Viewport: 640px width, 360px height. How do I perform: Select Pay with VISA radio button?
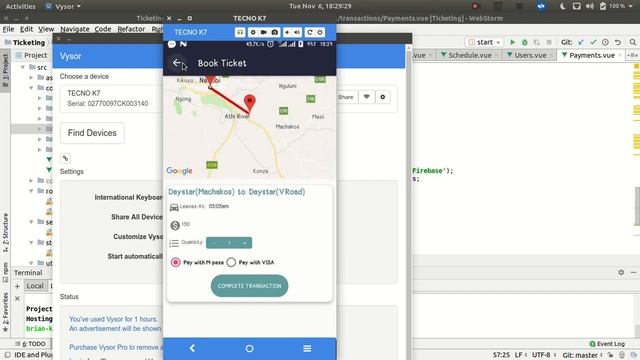tap(231, 262)
